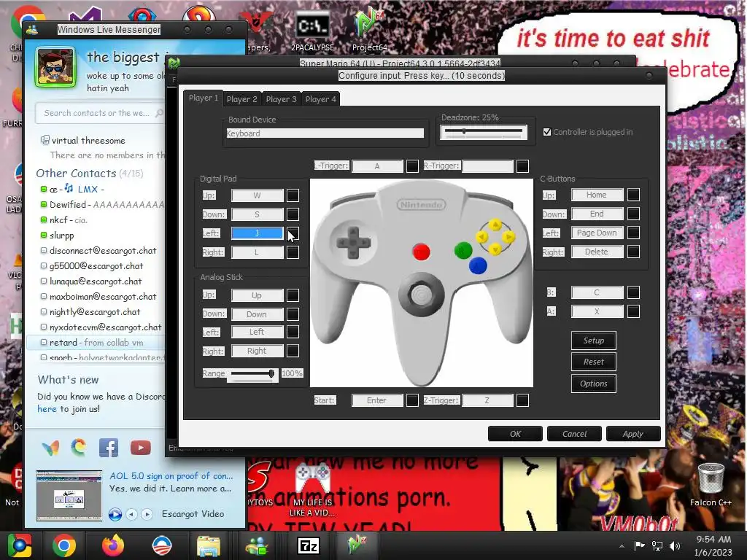Select slurpp contact in Messenger
Image resolution: width=747 pixels, height=560 pixels.
(62, 236)
